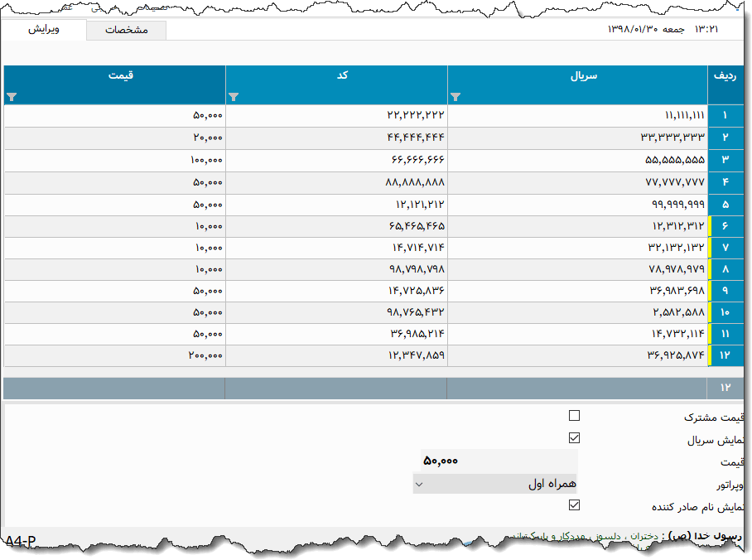Viewport: 752px width, 560px height.
Task: Open the filter icon in the سریال column
Action: 455,97
